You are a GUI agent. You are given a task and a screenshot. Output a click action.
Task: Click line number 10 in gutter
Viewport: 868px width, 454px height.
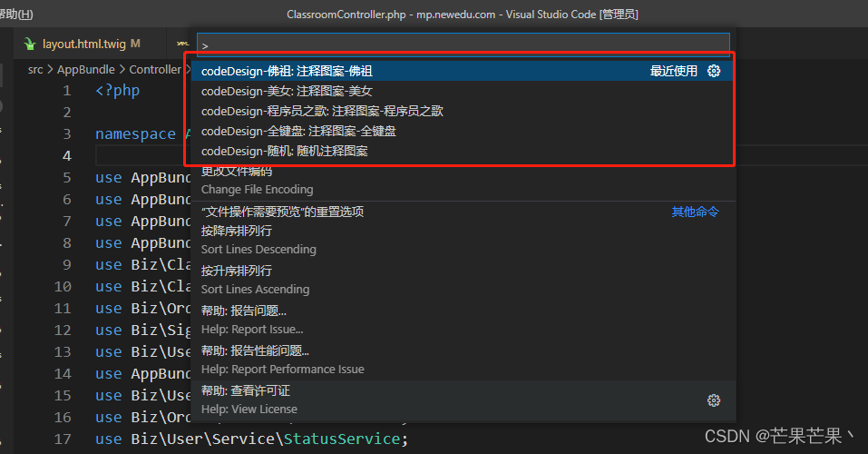63,287
